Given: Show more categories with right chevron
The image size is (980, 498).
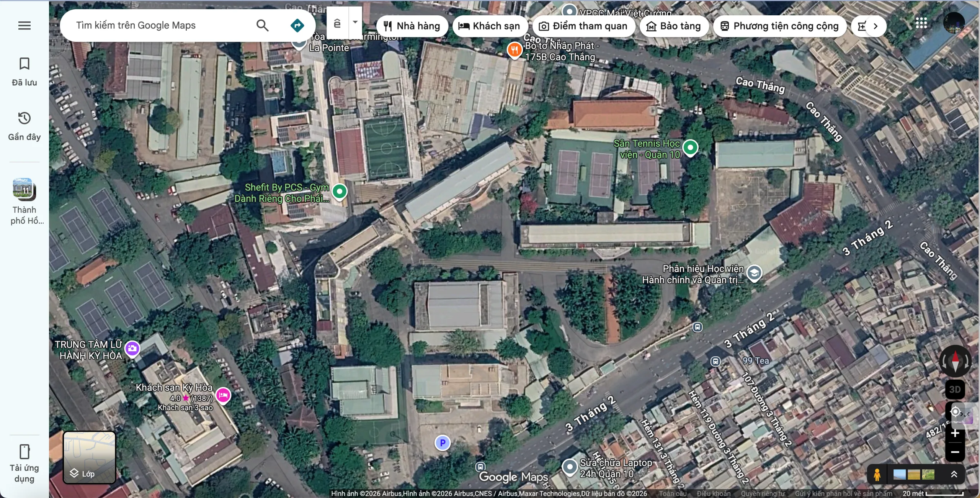Looking at the screenshot, I should (x=875, y=26).
